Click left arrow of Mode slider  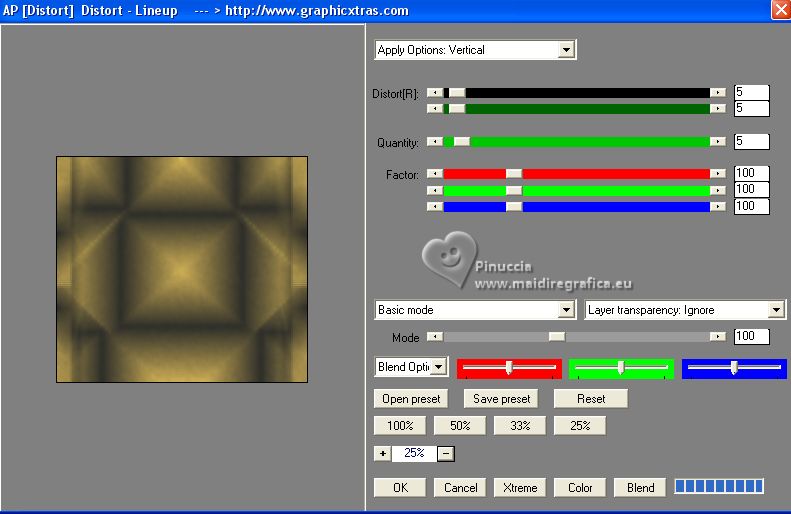[435, 336]
